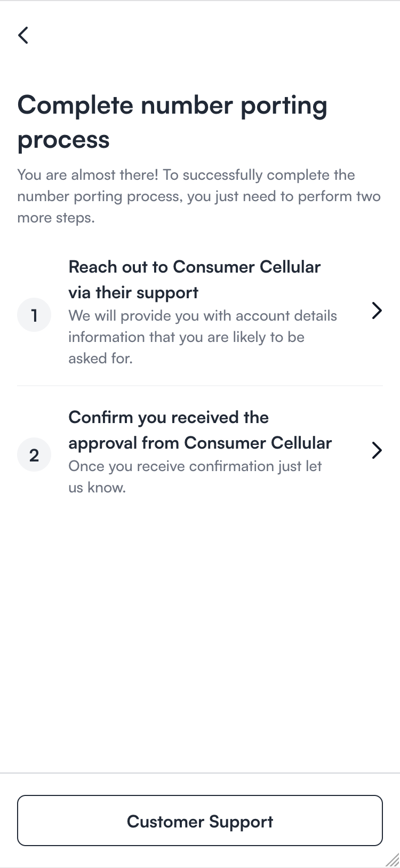Click the 'You are almost there!' intro paragraph
The image size is (400, 868).
click(x=199, y=196)
